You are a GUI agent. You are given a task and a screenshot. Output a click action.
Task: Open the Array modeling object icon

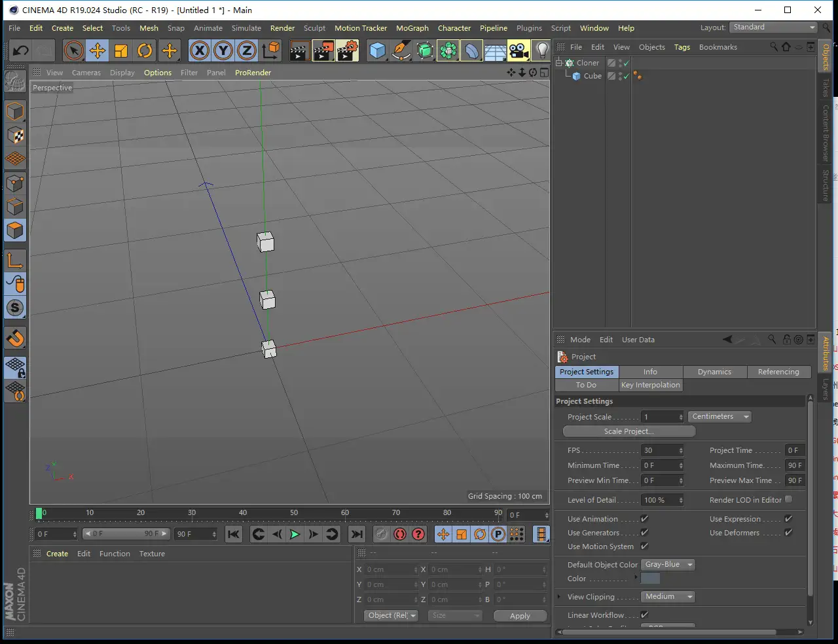[x=448, y=50]
